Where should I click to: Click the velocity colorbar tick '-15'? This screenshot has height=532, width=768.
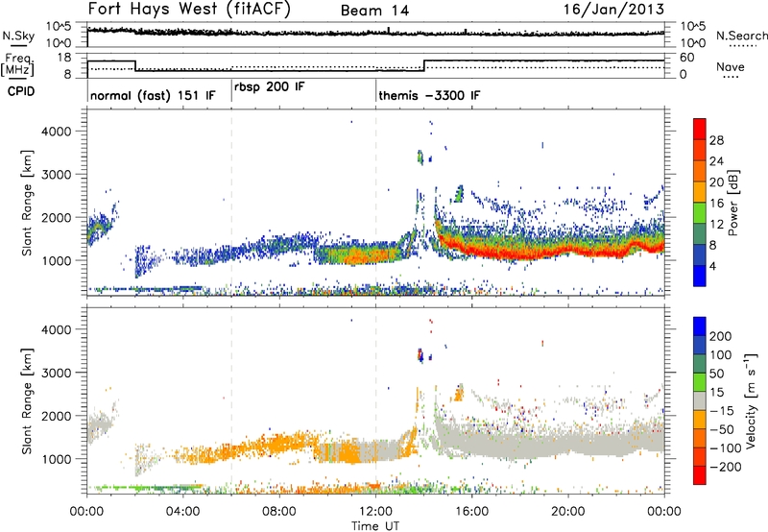722,410
